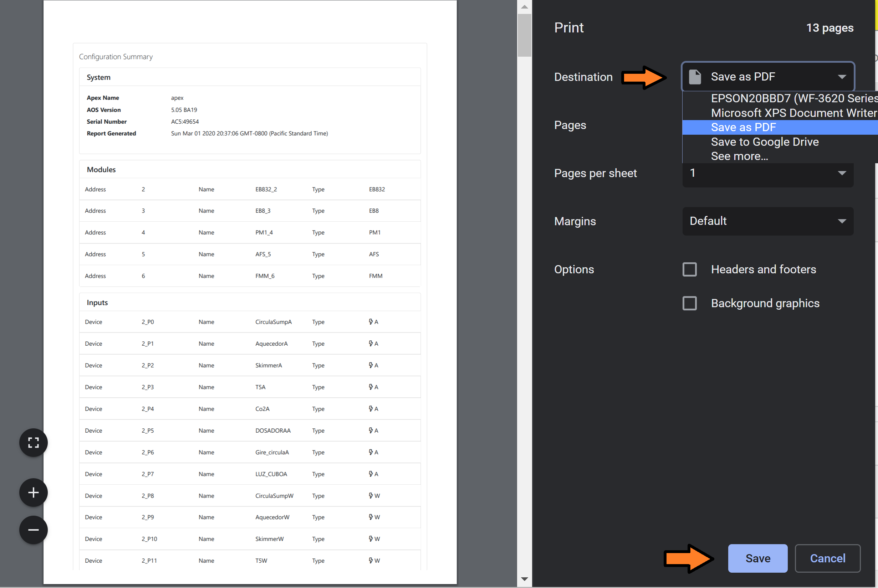This screenshot has width=878, height=588.
Task: Click the PDF document icon beside Save as PDF
Action: point(695,76)
